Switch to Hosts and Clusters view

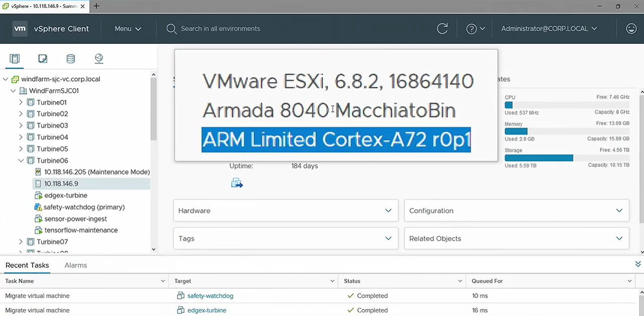click(15, 58)
